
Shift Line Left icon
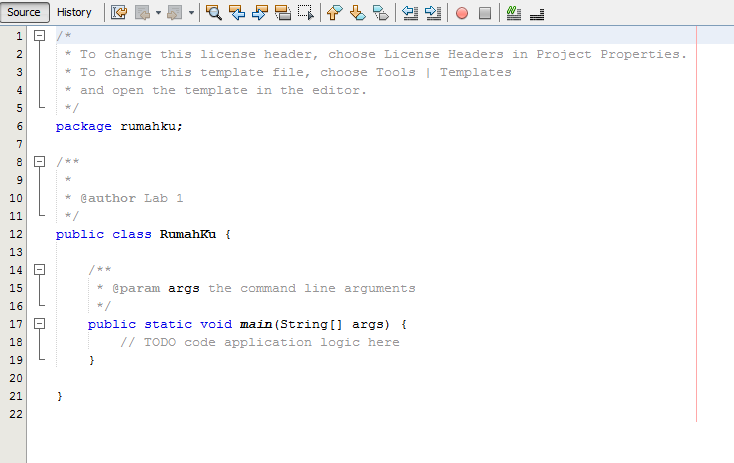point(410,13)
